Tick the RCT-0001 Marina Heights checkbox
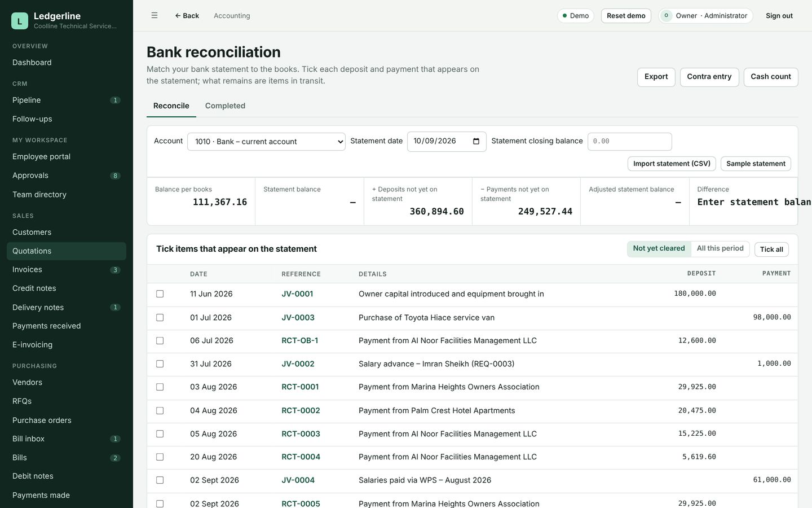Viewport: 812px width, 508px height. pyautogui.click(x=160, y=387)
